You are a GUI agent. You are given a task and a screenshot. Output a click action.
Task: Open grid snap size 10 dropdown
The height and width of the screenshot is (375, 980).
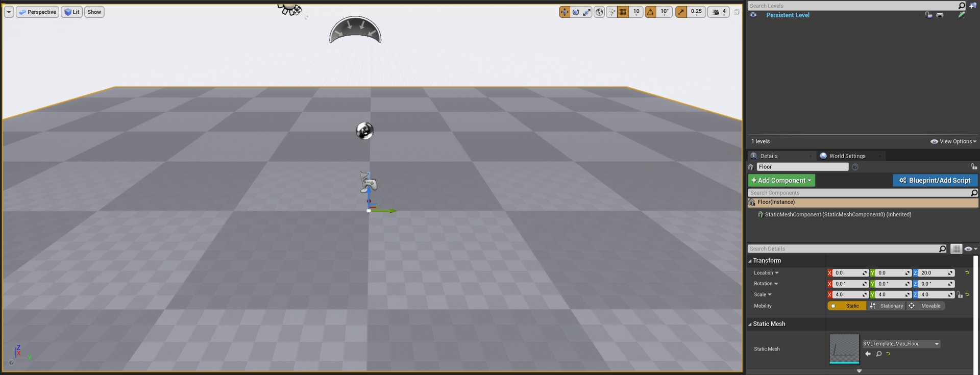tap(636, 12)
